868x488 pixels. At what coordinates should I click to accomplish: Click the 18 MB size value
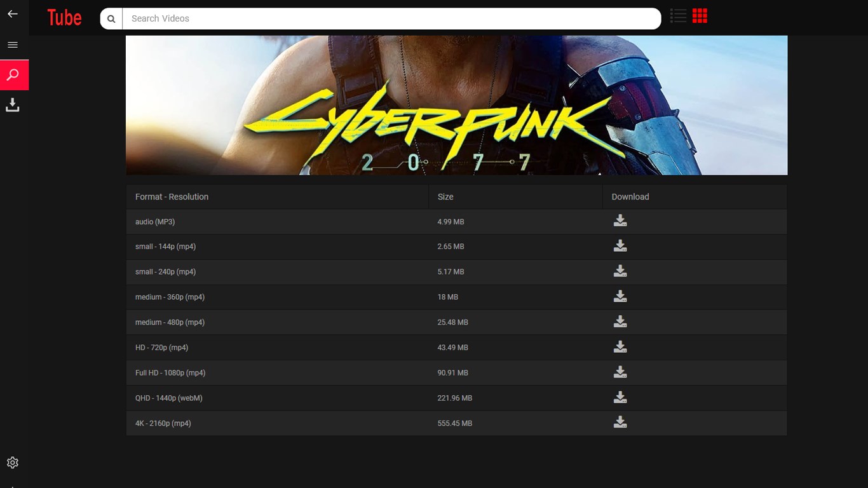point(448,297)
